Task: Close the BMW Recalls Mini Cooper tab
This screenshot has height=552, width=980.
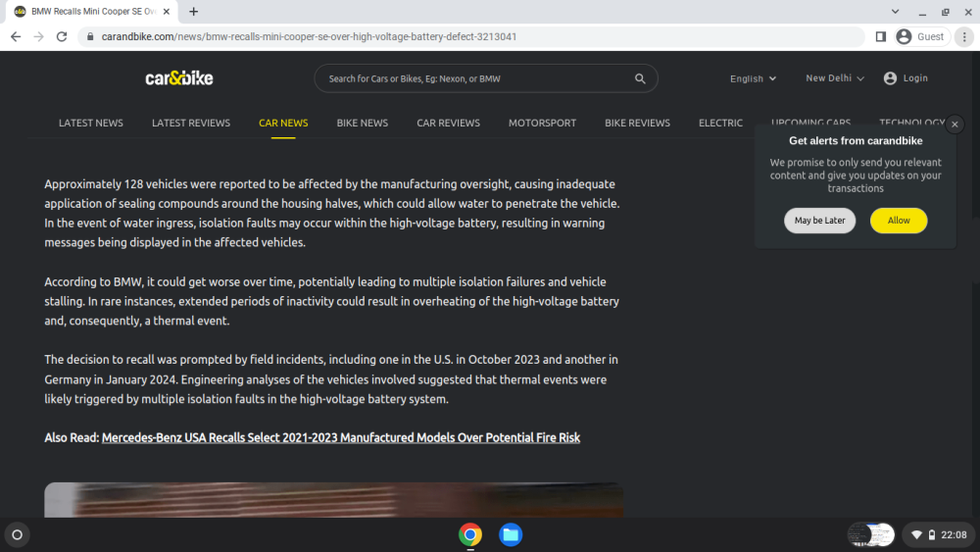Action: (x=167, y=11)
